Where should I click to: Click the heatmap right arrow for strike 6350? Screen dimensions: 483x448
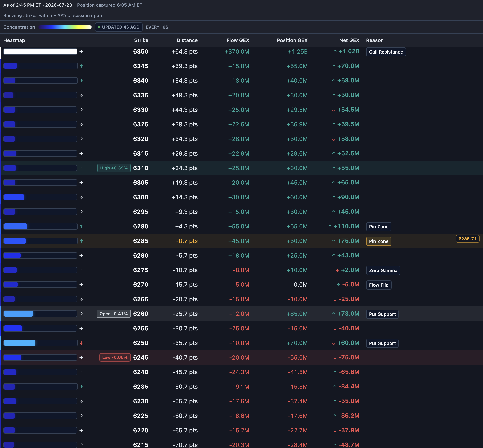(81, 51)
